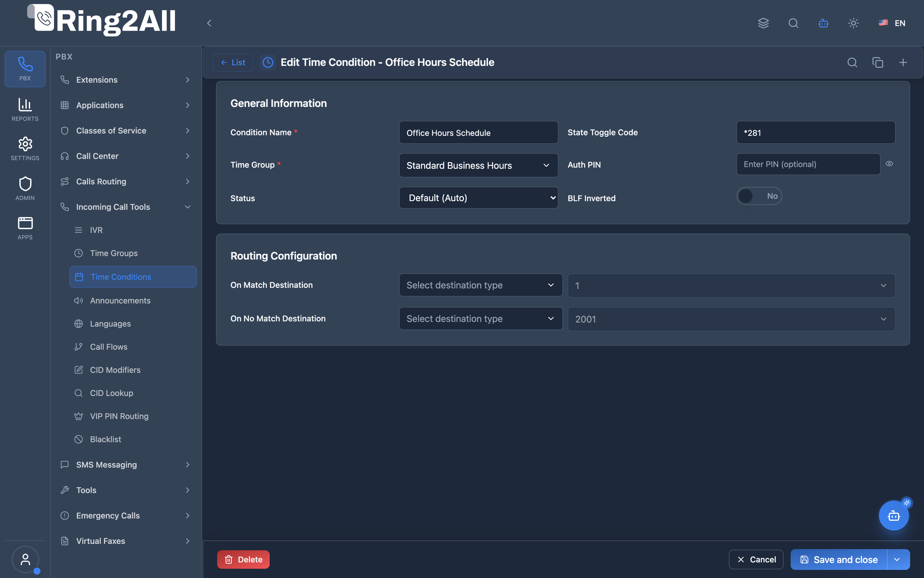The width and height of the screenshot is (924, 578).
Task: Open On Match destination type dropdown
Action: click(481, 285)
